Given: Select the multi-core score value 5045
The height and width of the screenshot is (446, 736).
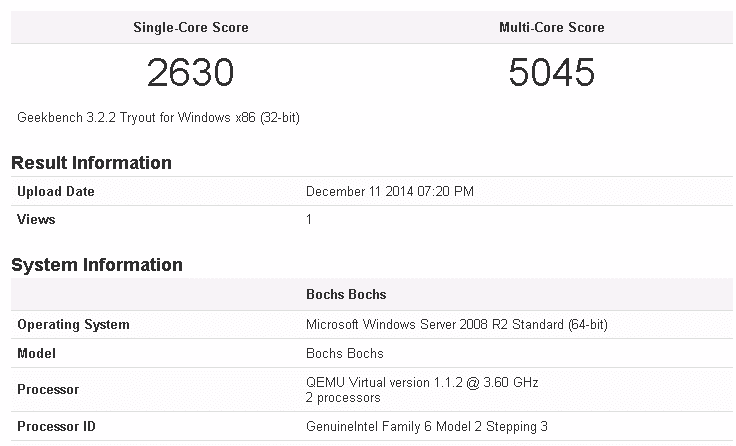Looking at the screenshot, I should click(551, 72).
